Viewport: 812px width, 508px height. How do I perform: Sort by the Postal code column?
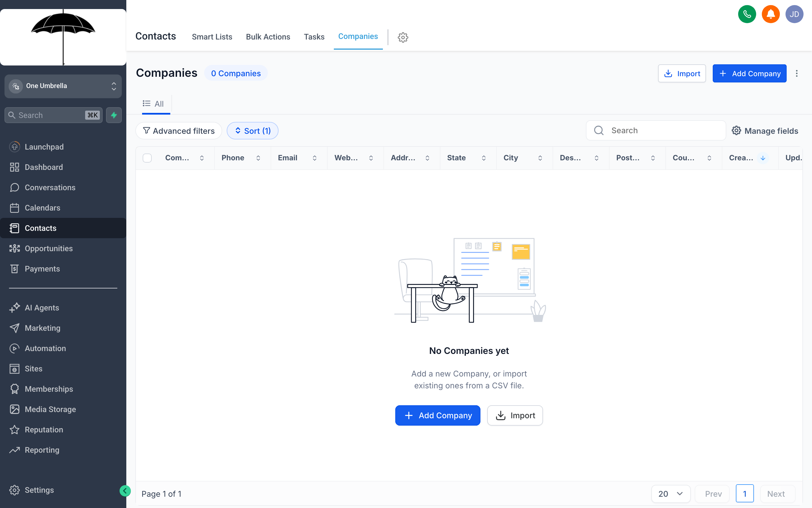653,158
